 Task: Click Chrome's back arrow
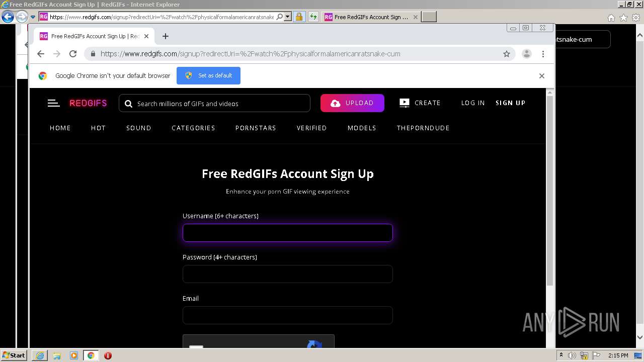pyautogui.click(x=41, y=54)
